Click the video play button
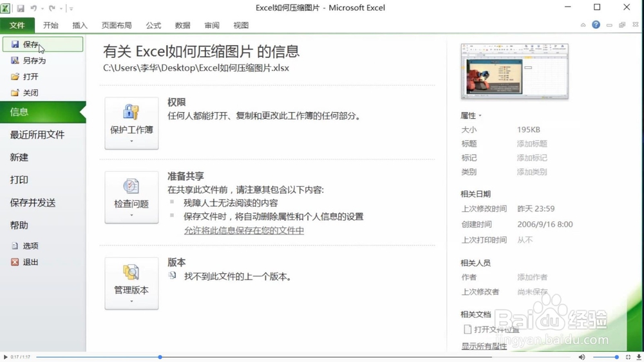This screenshot has width=644, height=362. [5, 357]
